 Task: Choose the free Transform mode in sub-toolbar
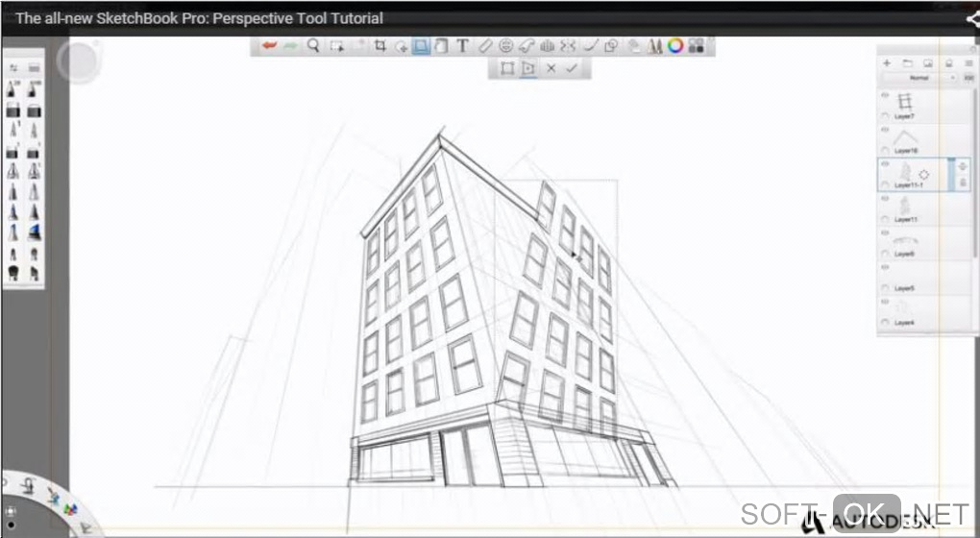[507, 68]
